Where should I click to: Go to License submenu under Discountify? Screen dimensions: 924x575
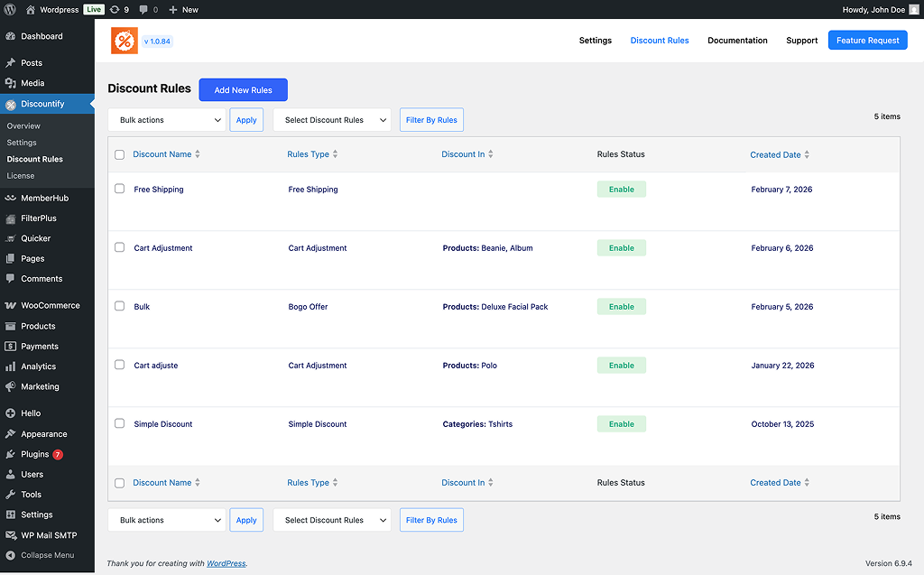[21, 176]
